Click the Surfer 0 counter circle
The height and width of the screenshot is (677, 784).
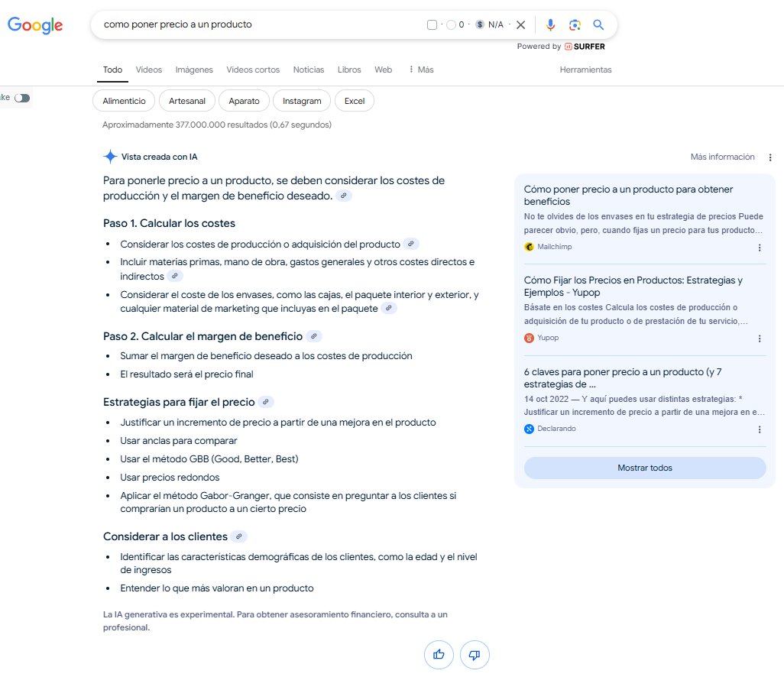[x=451, y=24]
